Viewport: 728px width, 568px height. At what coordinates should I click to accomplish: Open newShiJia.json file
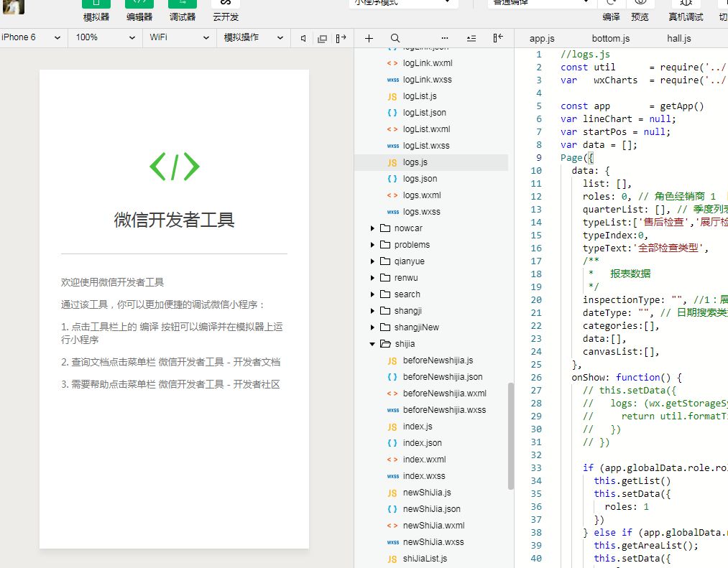[431, 509]
